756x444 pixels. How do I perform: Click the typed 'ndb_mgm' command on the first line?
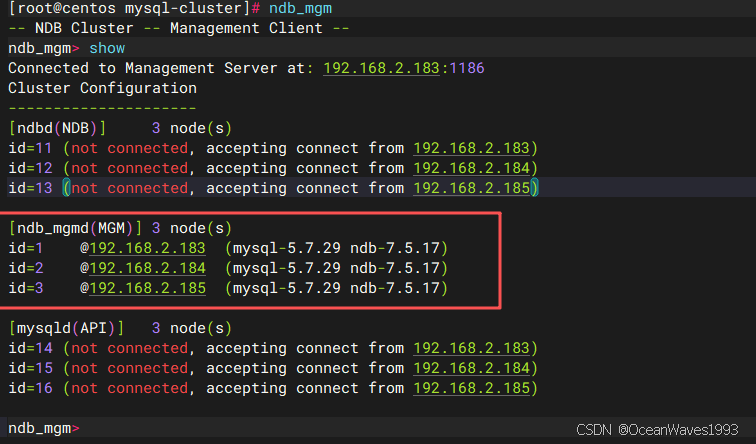(x=300, y=9)
